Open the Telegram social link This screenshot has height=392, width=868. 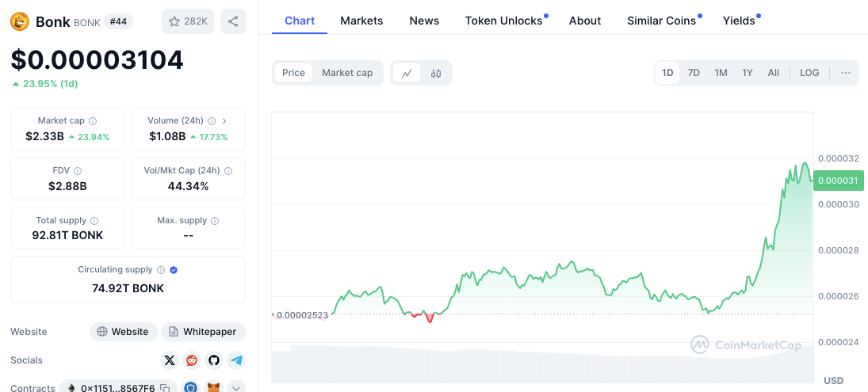click(x=236, y=360)
